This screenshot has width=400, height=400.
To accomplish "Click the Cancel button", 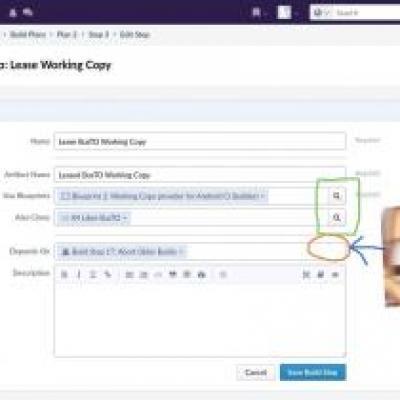I will 256,372.
